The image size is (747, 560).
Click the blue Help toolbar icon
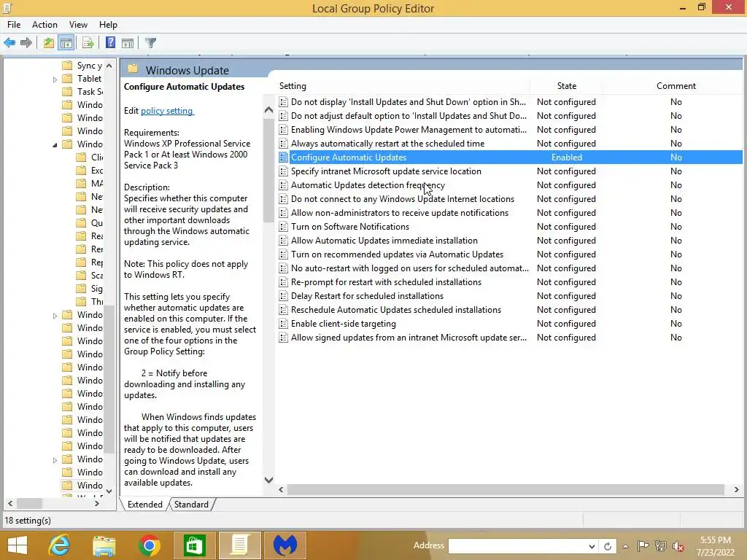111,43
